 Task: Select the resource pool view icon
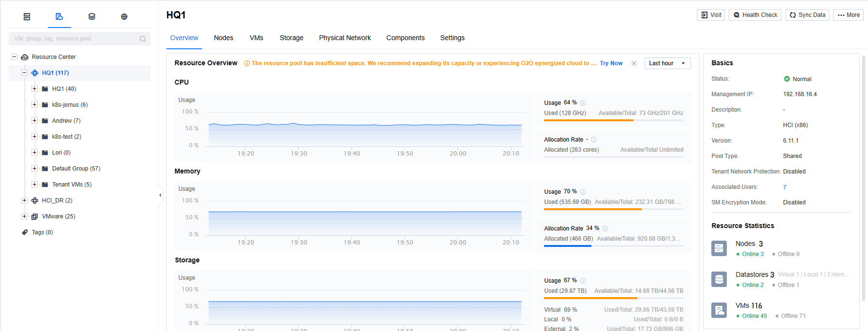(59, 16)
